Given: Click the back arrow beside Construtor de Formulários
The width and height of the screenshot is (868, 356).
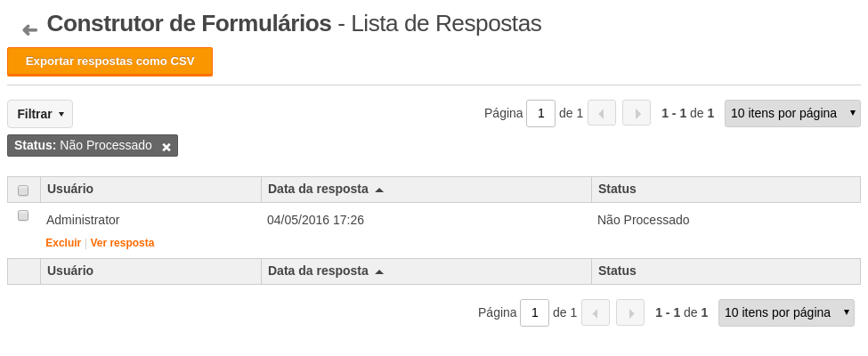Looking at the screenshot, I should point(30,30).
